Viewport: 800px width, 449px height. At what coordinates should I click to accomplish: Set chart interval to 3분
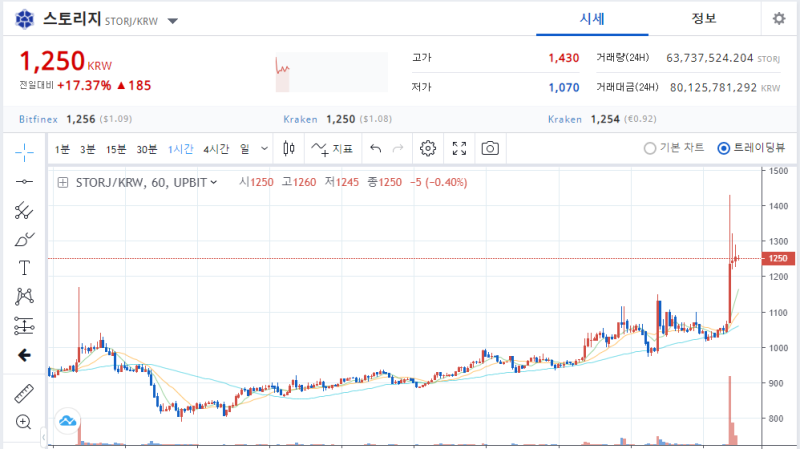87,149
